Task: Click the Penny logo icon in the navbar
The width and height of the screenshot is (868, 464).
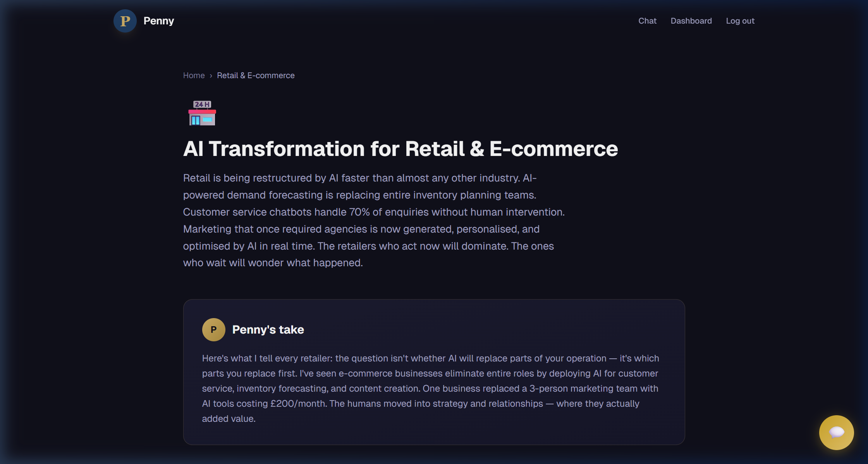Action: point(125,21)
